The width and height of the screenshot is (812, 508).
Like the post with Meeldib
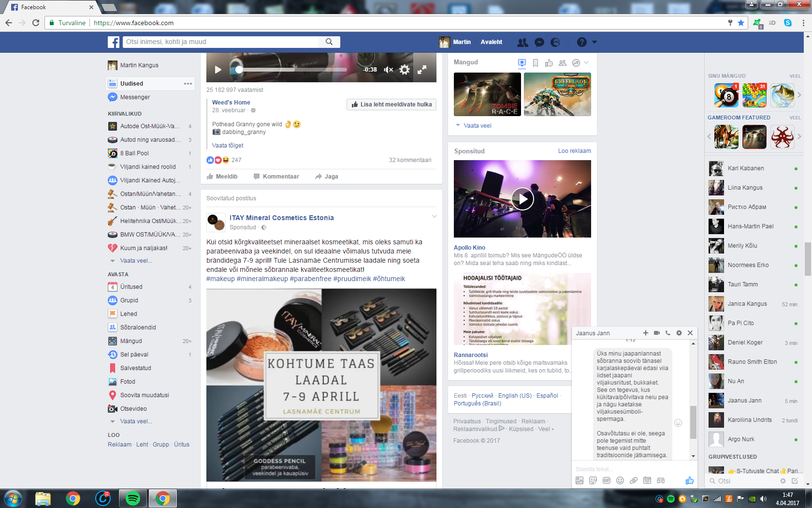tap(222, 177)
